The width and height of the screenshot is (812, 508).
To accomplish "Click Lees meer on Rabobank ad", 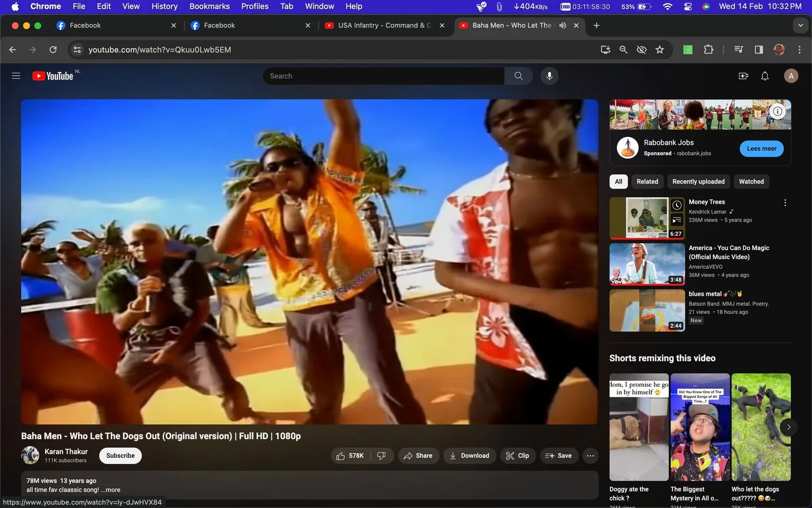I will click(762, 149).
